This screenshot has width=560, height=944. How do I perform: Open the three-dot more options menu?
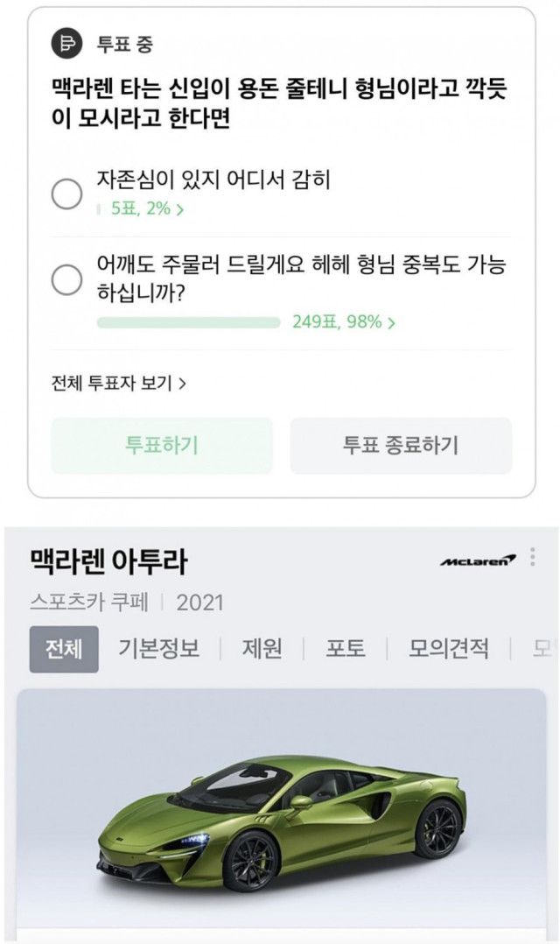tap(533, 558)
